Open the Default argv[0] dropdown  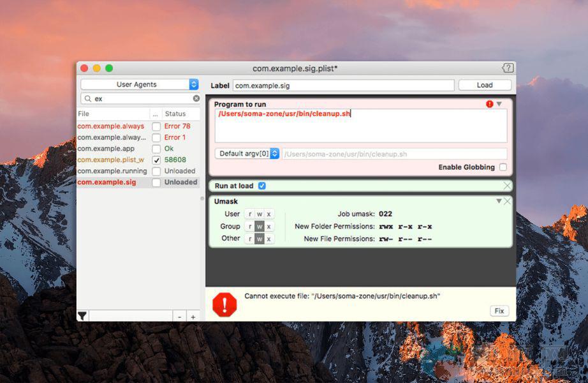247,154
